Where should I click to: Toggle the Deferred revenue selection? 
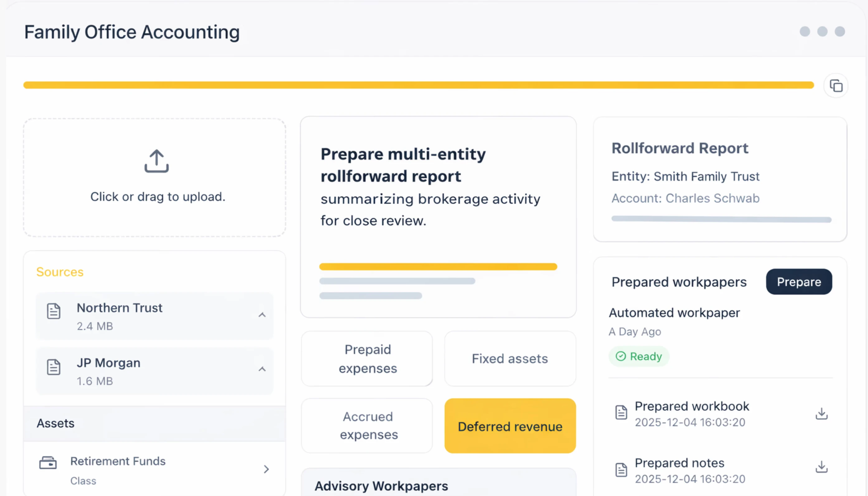point(510,426)
